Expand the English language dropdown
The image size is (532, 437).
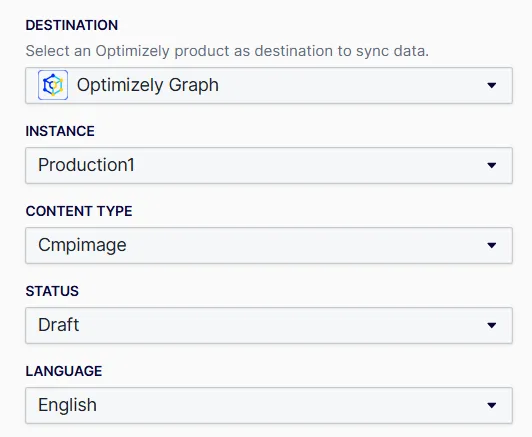(269, 405)
